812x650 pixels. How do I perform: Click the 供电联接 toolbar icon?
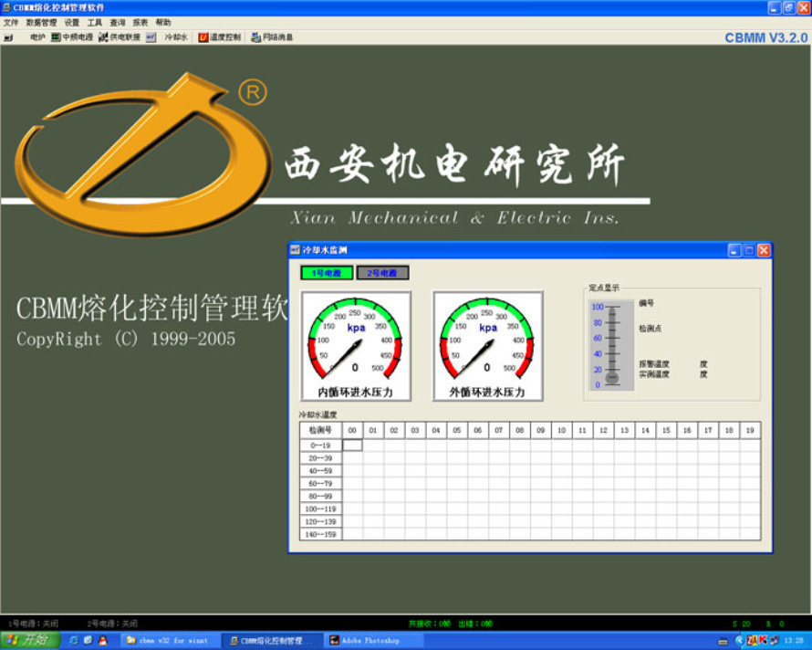pos(103,37)
